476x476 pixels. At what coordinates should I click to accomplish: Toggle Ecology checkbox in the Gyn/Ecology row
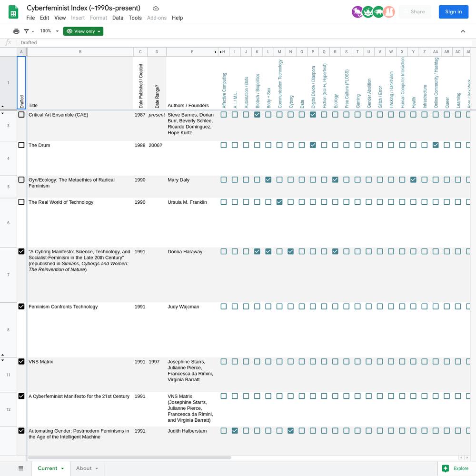click(335, 180)
